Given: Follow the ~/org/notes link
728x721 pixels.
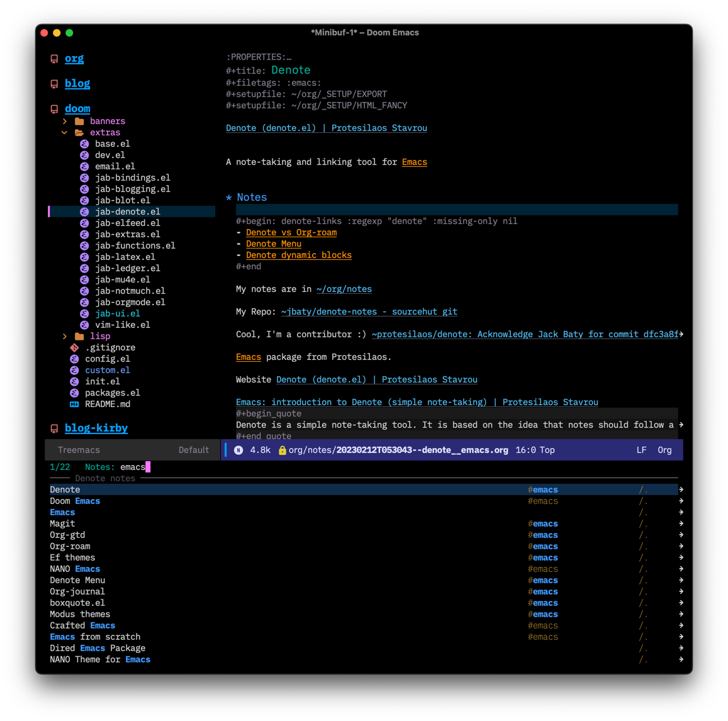Looking at the screenshot, I should point(344,289).
